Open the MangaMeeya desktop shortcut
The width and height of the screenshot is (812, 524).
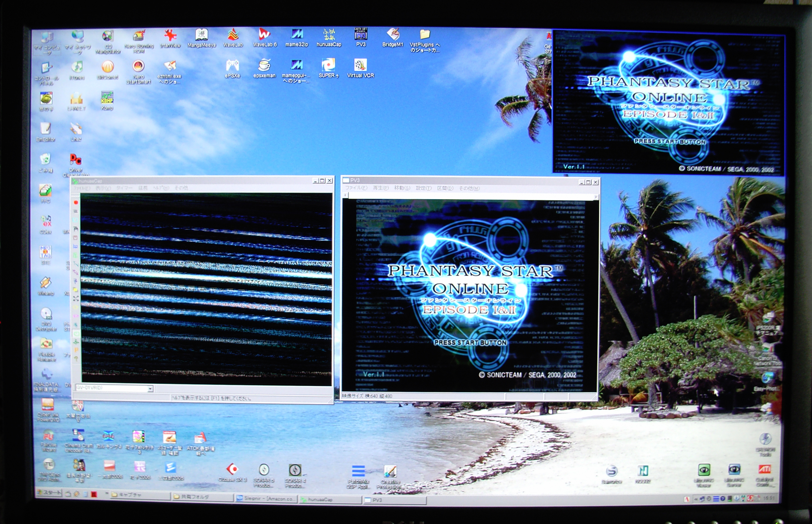[202, 38]
